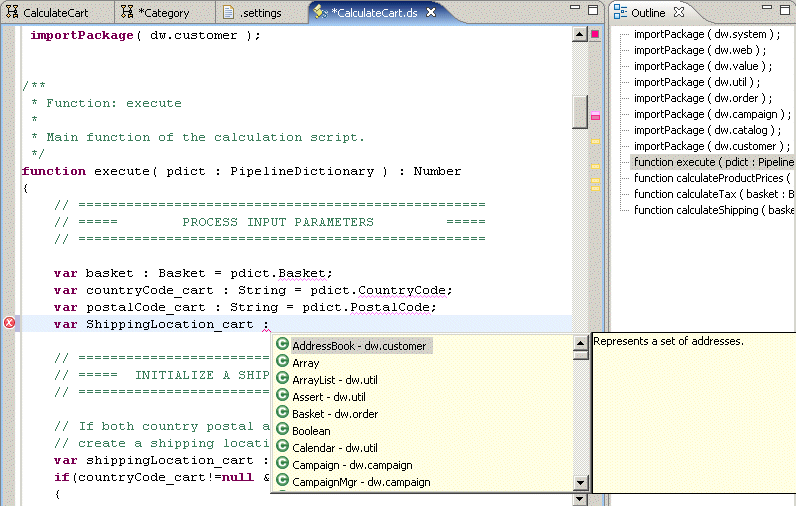This screenshot has width=796, height=506.
Task: Switch to the *Category tab
Action: 161,13
